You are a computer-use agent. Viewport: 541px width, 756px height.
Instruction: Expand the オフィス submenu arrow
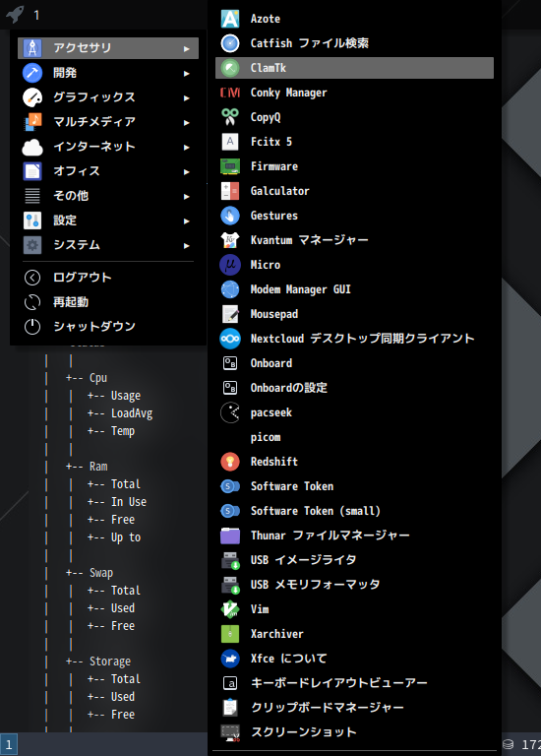pyautogui.click(x=187, y=171)
